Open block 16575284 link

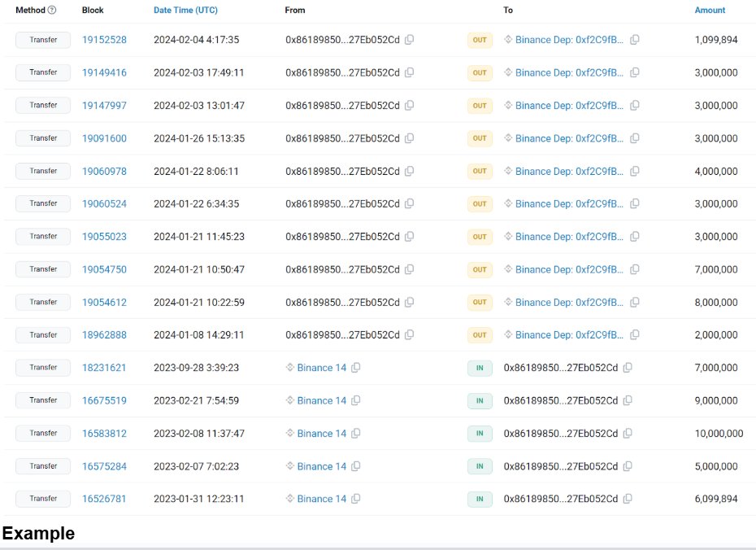click(104, 466)
